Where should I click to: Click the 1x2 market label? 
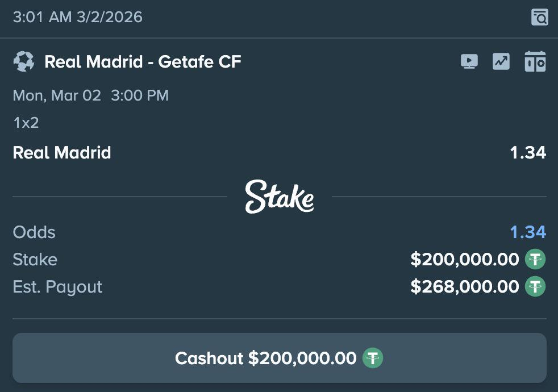coord(26,123)
